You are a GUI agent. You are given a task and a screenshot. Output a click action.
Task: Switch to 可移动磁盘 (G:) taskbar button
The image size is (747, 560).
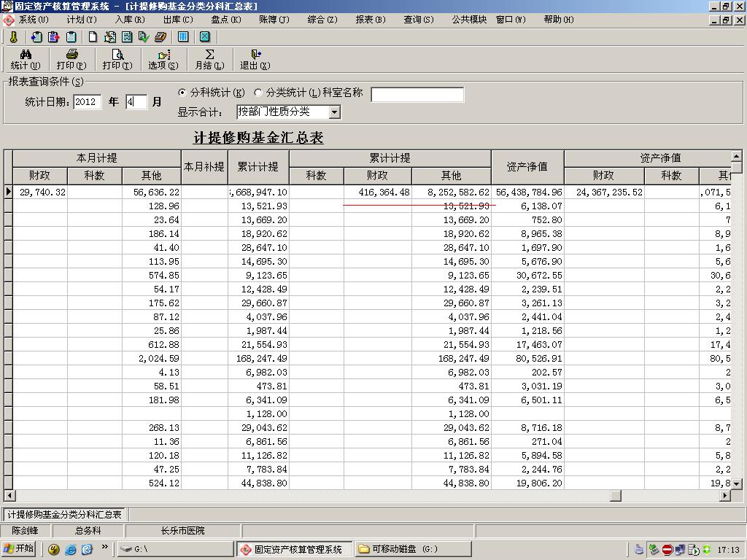414,549
